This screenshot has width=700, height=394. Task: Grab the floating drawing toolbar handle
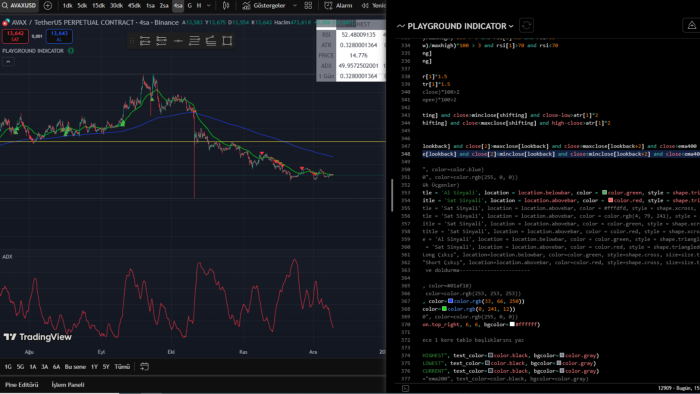click(132, 41)
